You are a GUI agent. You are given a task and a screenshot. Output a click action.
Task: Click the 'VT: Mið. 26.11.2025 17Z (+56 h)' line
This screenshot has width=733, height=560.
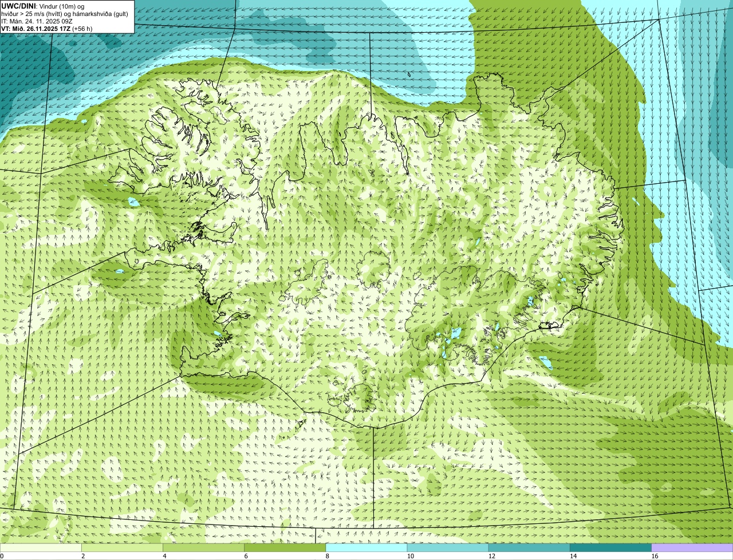(x=47, y=29)
